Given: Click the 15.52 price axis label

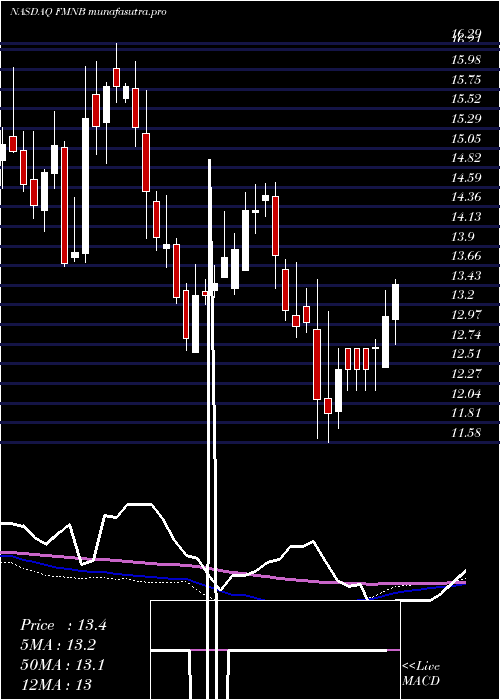Looking at the screenshot, I should coord(466,99).
